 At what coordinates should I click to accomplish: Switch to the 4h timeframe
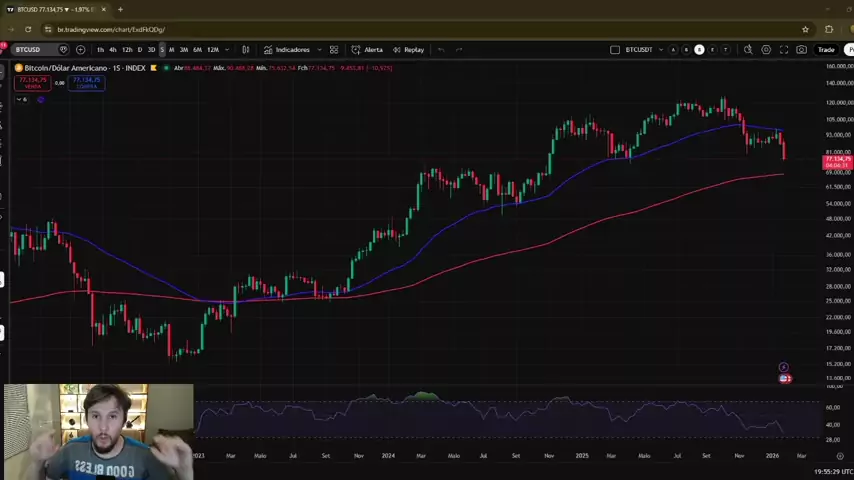pyautogui.click(x=112, y=49)
